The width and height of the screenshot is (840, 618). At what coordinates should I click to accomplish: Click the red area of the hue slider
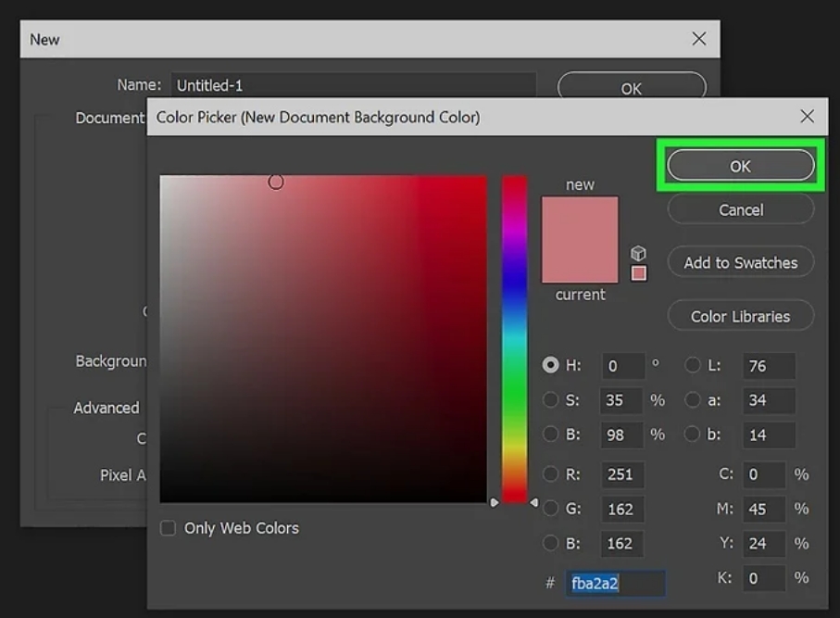(514, 185)
